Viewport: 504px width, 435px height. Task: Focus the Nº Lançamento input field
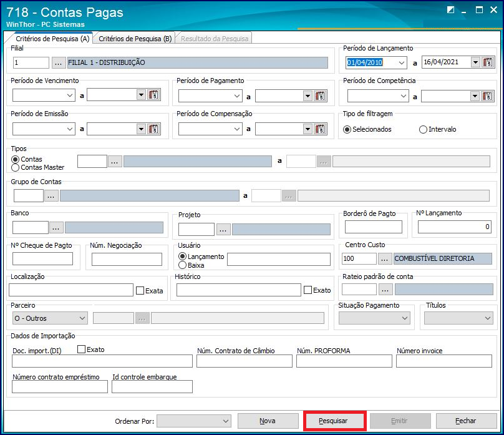[x=455, y=227]
